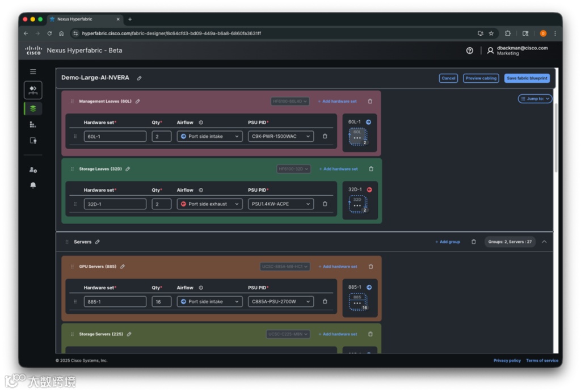Image resolution: width=581 pixels, height=392 pixels.
Task: Open HF6100-32D model dropdown
Action: (293, 169)
